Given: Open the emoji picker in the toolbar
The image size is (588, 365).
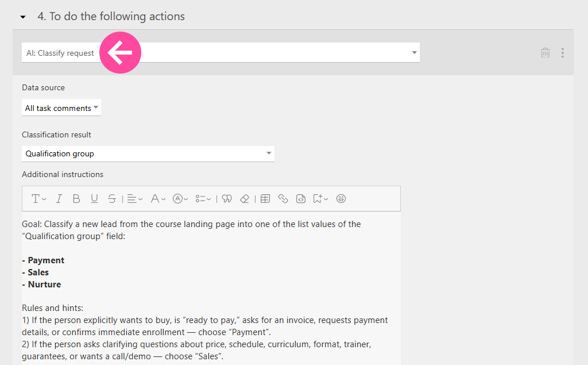Looking at the screenshot, I should tap(341, 199).
